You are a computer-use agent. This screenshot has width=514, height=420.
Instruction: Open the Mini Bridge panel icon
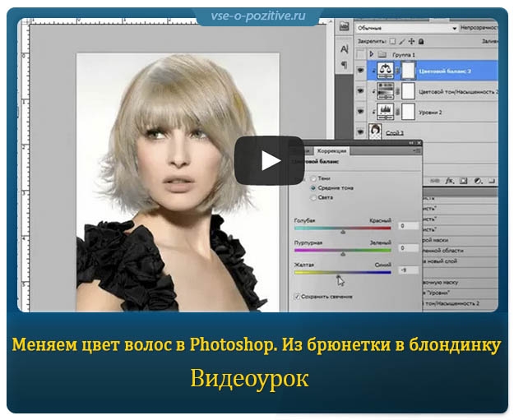pos(344,26)
